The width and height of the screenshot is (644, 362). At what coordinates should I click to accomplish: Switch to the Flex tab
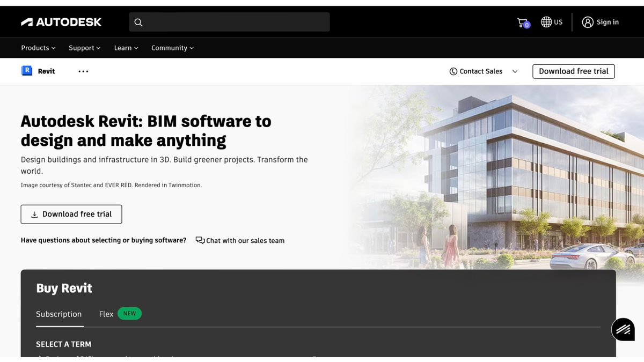(106, 314)
